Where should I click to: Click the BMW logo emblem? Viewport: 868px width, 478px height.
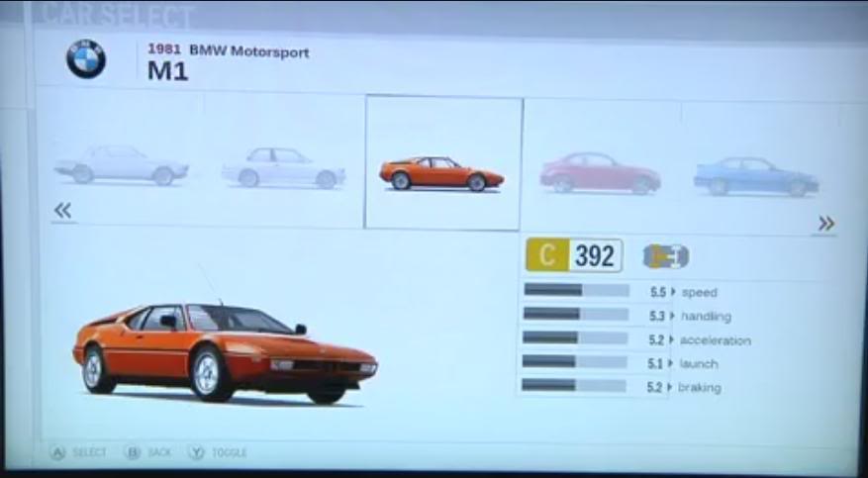tap(86, 58)
